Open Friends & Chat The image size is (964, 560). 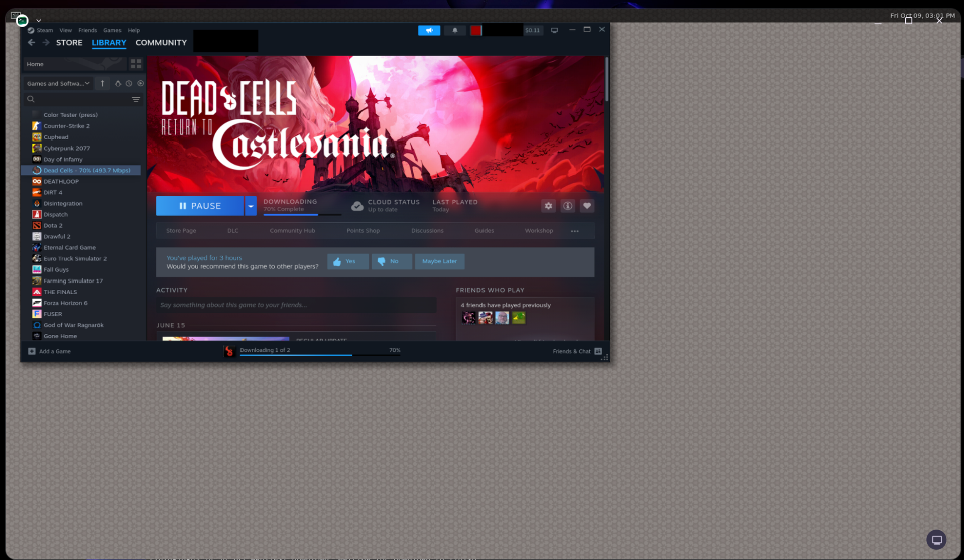tap(577, 351)
